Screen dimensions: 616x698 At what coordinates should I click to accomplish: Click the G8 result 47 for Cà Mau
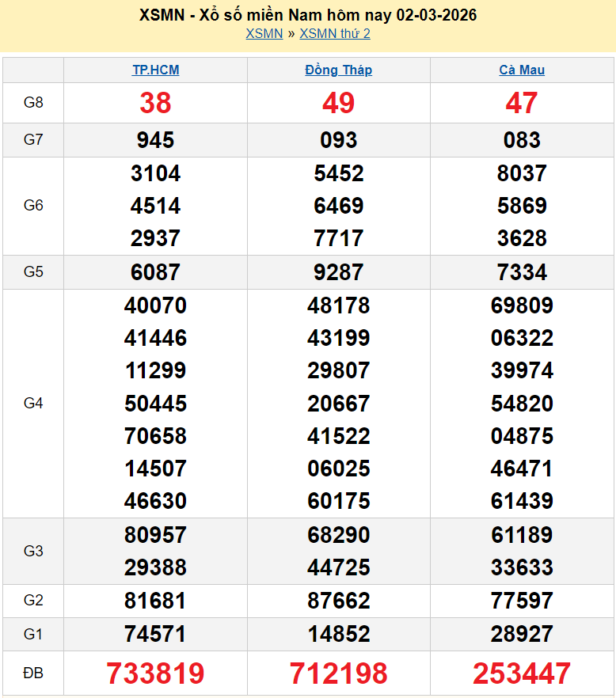[522, 103]
